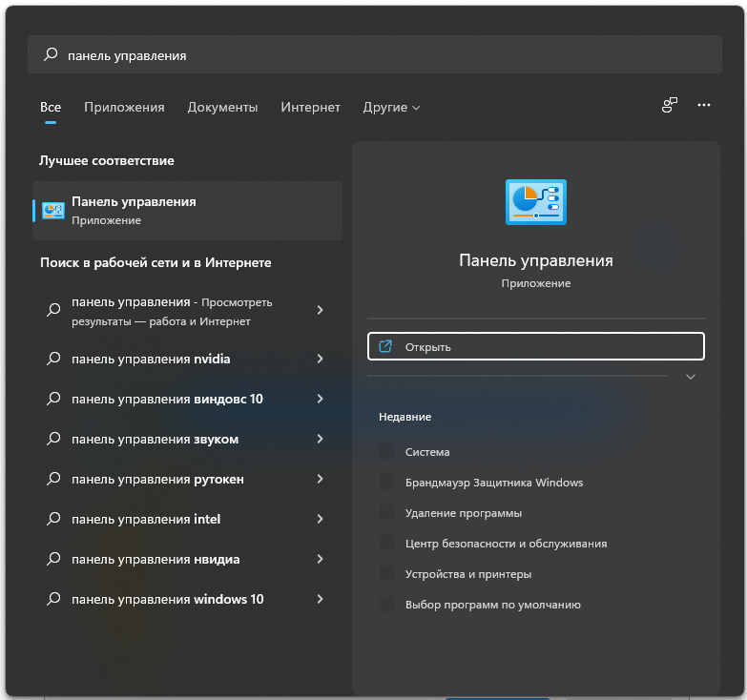Expand arrow for 'панель управления виндовс 10'
The image size is (747, 700).
(321, 399)
